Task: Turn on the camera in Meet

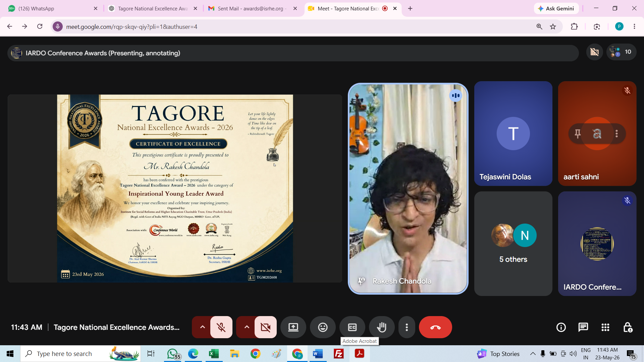Action: click(265, 327)
